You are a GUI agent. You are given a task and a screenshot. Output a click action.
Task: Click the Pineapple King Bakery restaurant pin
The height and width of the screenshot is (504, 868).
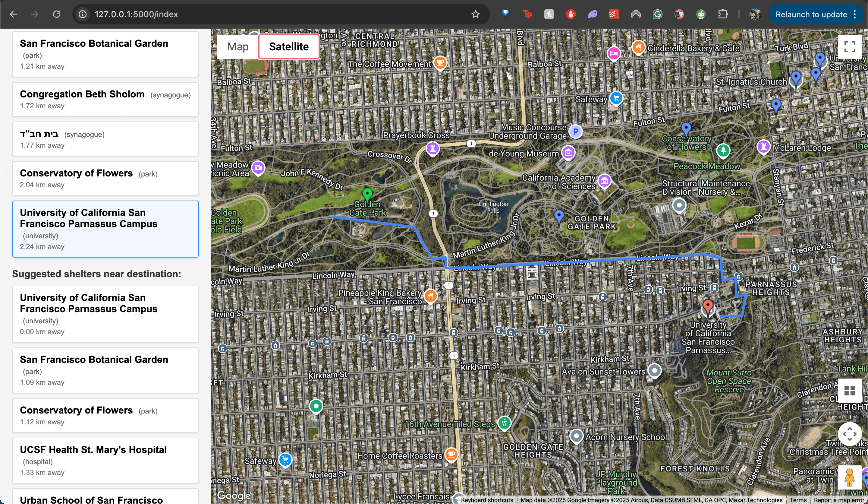[430, 296]
